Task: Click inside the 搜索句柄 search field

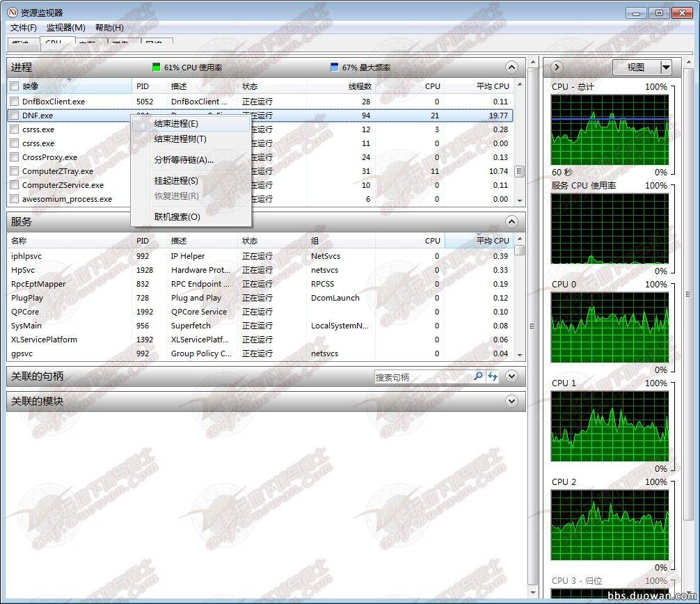Action: pyautogui.click(x=421, y=377)
